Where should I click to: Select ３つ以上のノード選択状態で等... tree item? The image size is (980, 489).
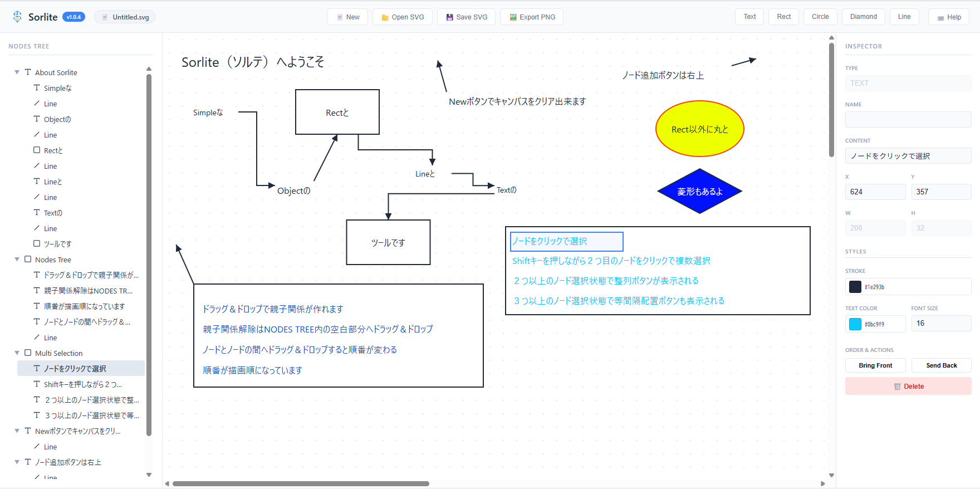(81, 415)
